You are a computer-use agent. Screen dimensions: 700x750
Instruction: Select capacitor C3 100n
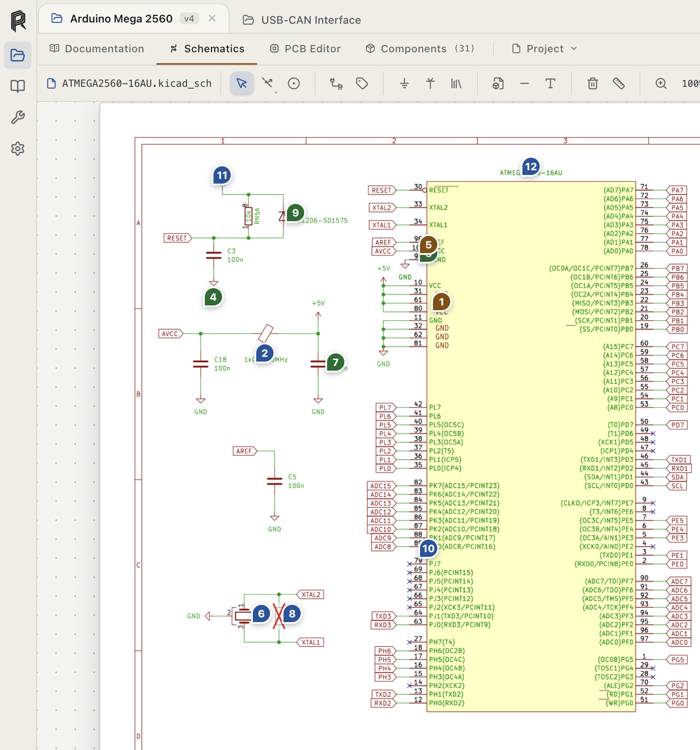pos(214,255)
